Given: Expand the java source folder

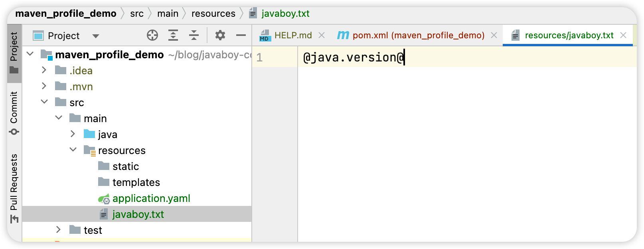Looking at the screenshot, I should tap(73, 134).
